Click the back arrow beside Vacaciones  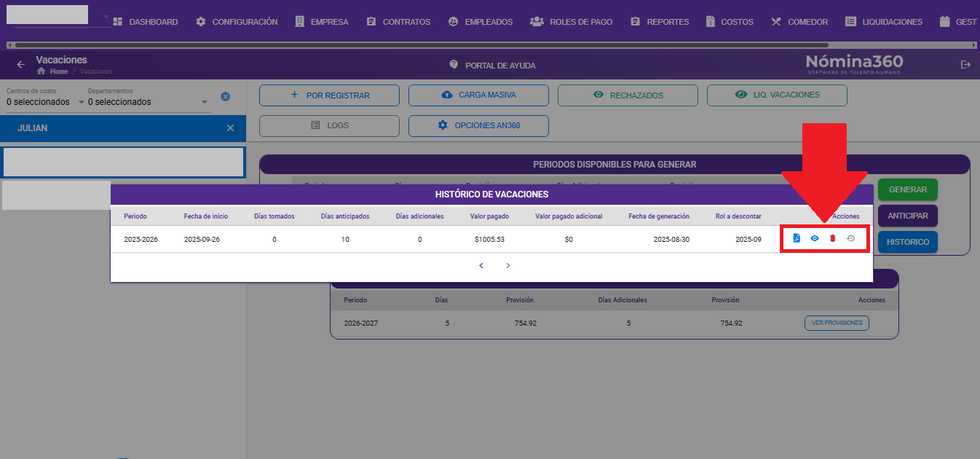(20, 65)
